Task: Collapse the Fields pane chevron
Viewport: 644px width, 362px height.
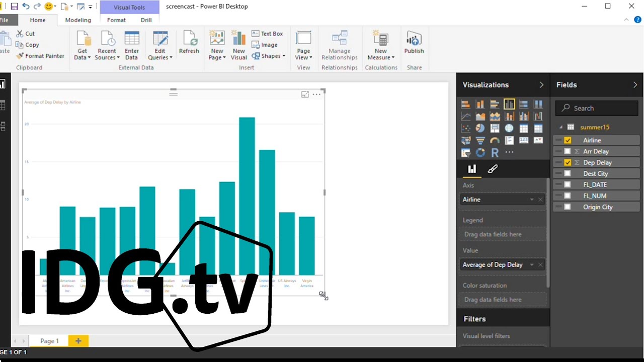Action: tap(635, 85)
